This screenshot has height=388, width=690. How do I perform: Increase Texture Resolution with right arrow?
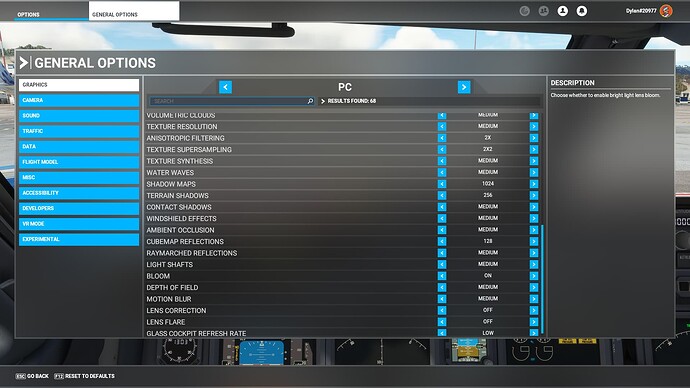pos(534,127)
